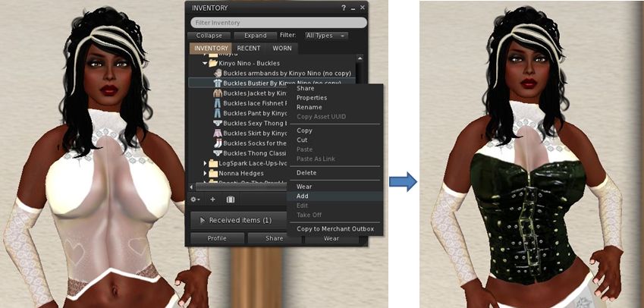Select Properties in the context menu
This screenshot has height=308, width=644.
(312, 98)
